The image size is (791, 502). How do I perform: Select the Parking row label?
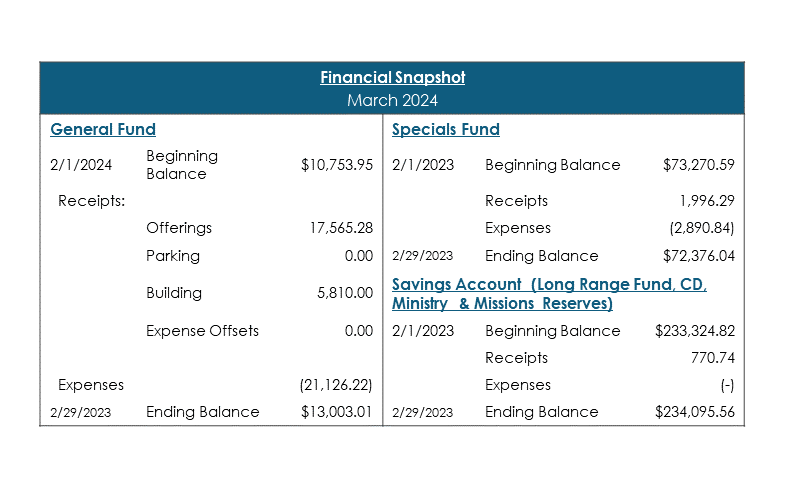173,255
